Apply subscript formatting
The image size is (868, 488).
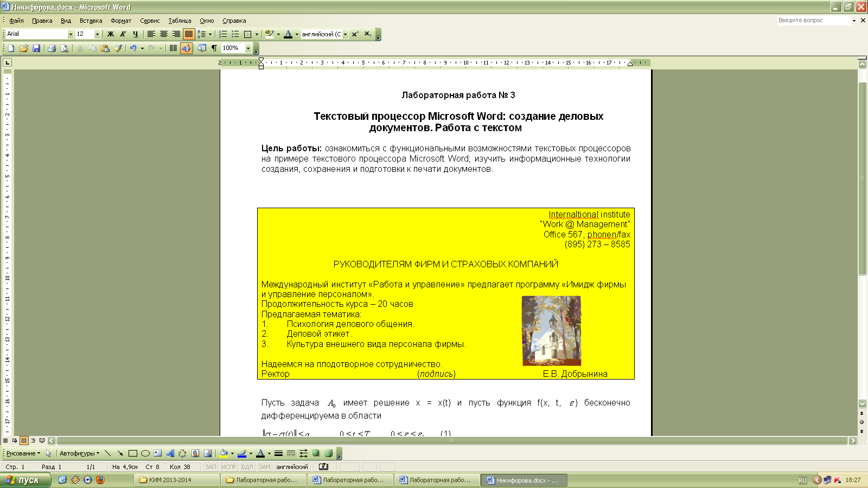[368, 34]
